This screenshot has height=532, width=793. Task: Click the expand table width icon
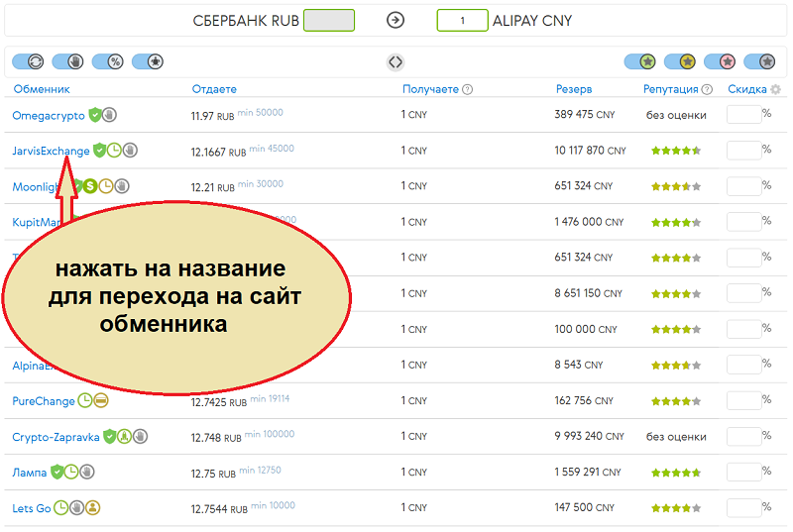click(395, 62)
